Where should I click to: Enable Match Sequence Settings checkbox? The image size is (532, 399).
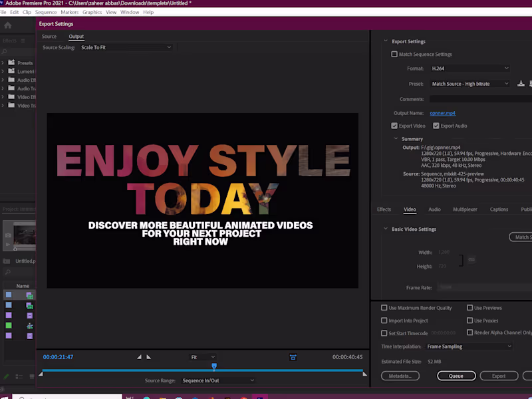(394, 55)
